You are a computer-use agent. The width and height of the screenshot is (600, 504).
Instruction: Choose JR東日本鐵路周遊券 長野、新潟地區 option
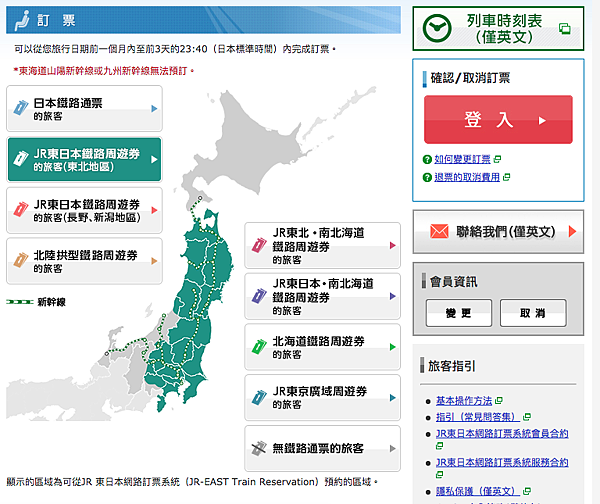84,210
